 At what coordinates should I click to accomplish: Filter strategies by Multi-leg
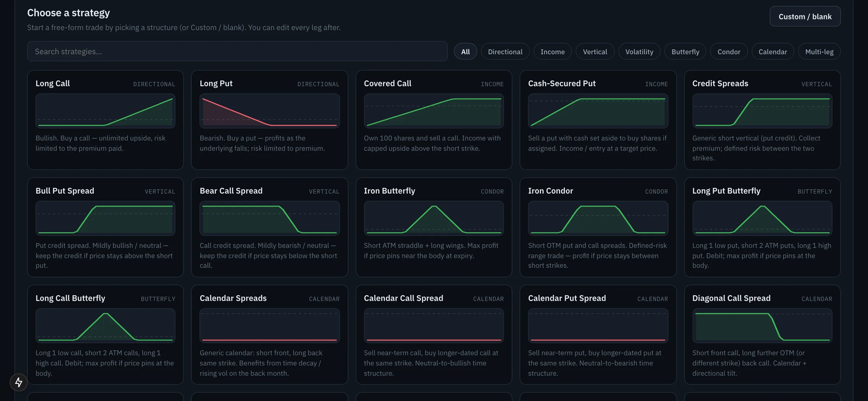tap(819, 52)
